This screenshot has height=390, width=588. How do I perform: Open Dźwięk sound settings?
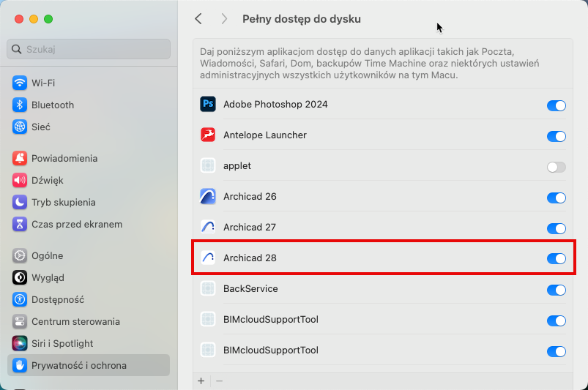click(89, 180)
